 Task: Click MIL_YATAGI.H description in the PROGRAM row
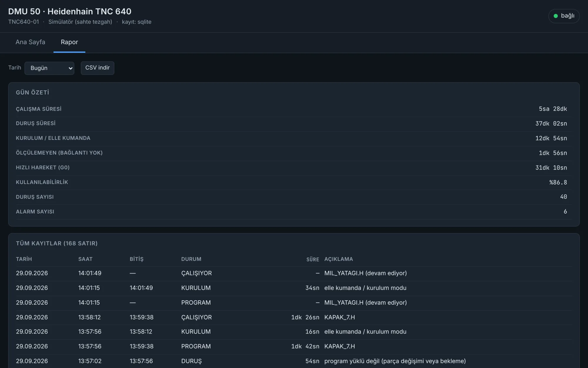click(x=365, y=303)
